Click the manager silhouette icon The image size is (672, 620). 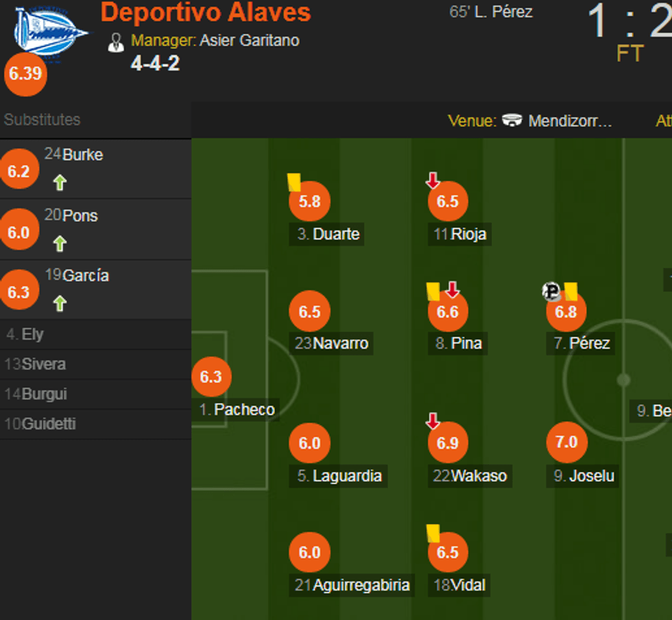[x=116, y=43]
